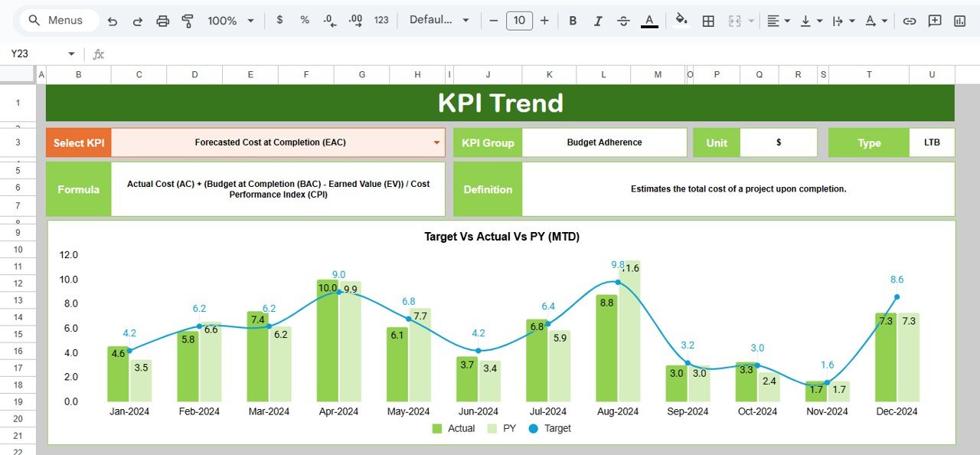The height and width of the screenshot is (455, 980).
Task: Format selection as currency
Action: pos(279,21)
